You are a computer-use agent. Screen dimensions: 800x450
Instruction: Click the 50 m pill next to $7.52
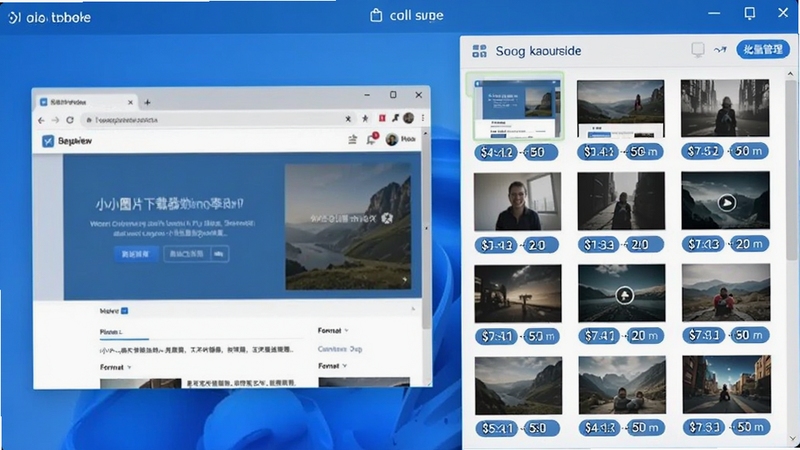[x=748, y=151]
